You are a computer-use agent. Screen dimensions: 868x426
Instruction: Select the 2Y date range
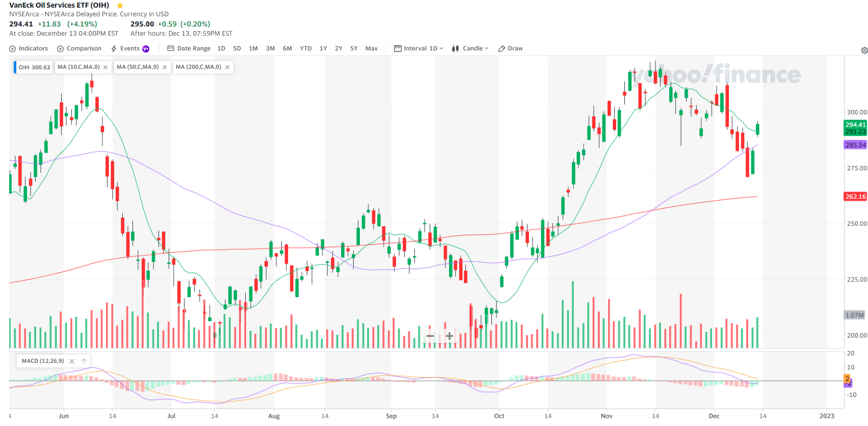pos(338,48)
